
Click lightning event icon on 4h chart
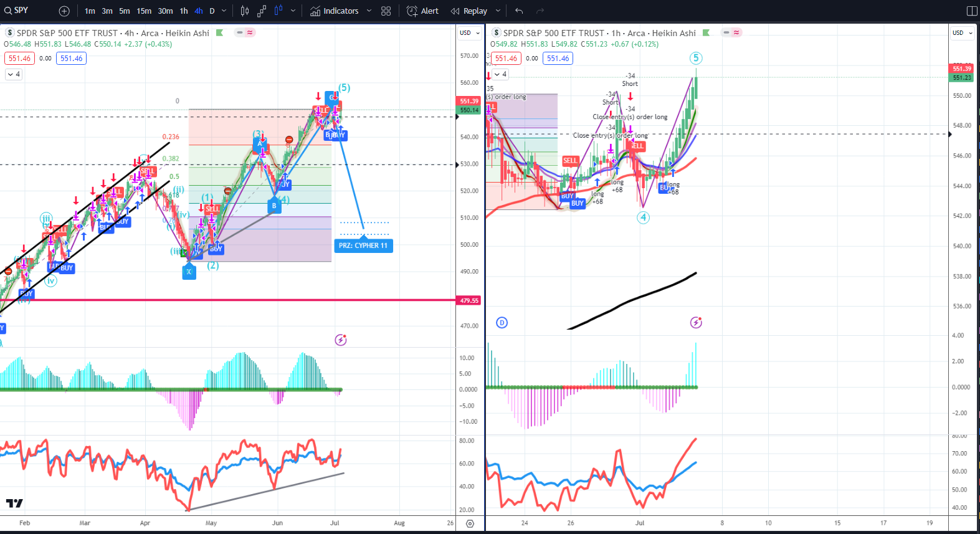point(341,340)
